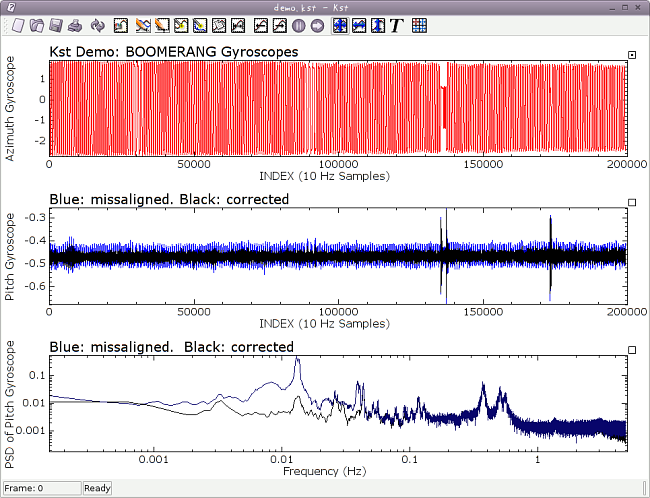
Task: Toggle the corner box on the PSD plot
Action: [x=632, y=350]
